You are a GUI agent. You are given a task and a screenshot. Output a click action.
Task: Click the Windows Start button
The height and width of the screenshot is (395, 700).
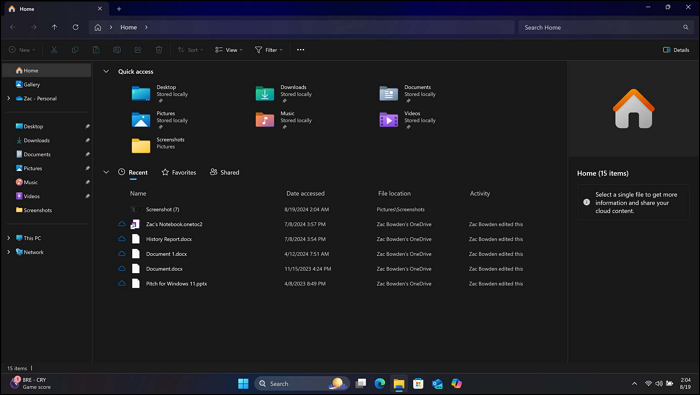click(243, 383)
